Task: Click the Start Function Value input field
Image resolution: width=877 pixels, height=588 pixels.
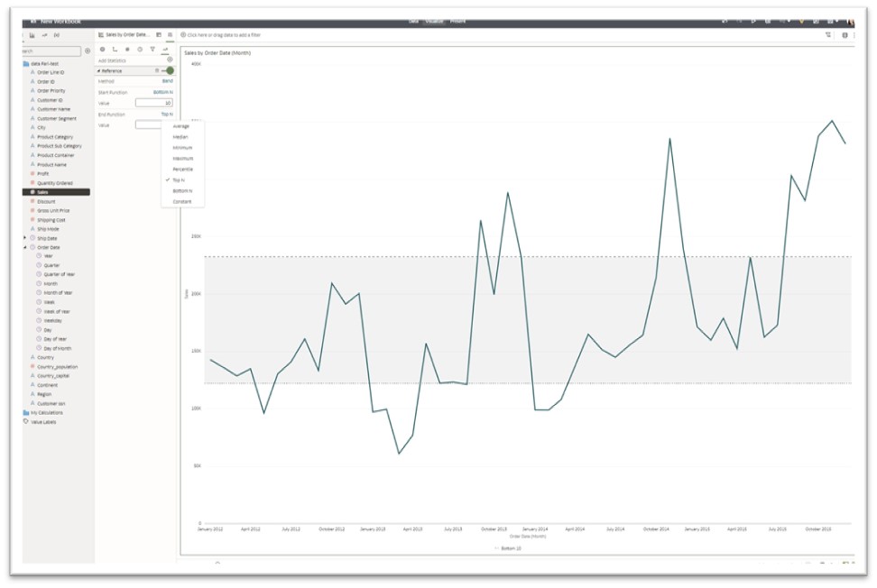Action: click(x=153, y=103)
